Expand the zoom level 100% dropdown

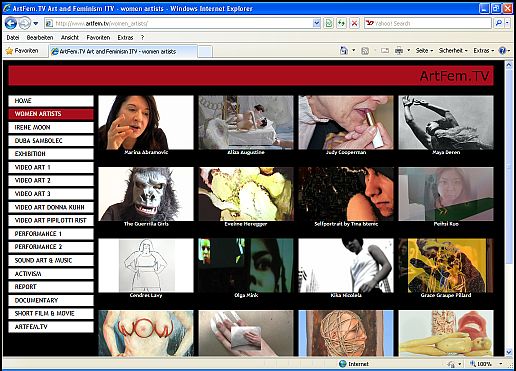(501, 364)
